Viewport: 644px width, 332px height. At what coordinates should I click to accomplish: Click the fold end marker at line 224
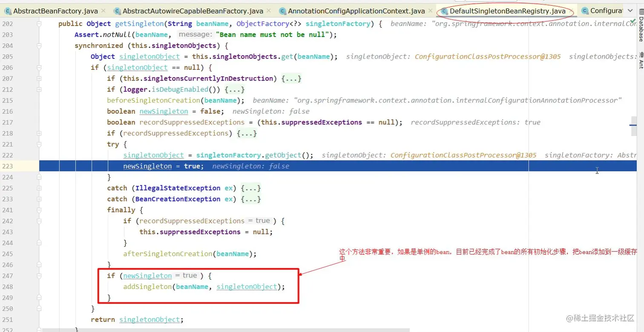(39, 177)
